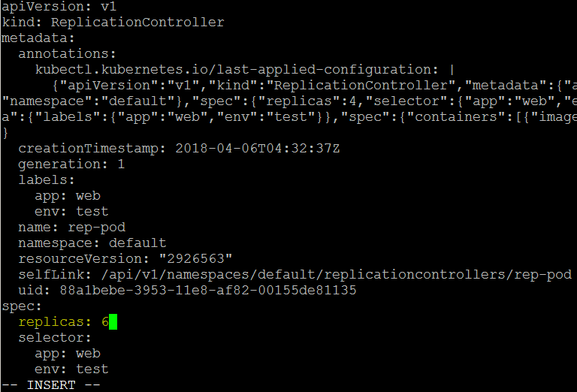
Task: Select the kind ReplicationController line
Action: coord(113,23)
